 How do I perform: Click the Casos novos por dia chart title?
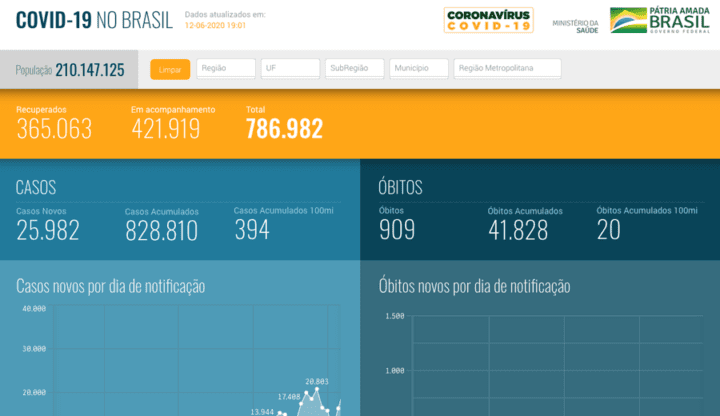[x=111, y=286]
